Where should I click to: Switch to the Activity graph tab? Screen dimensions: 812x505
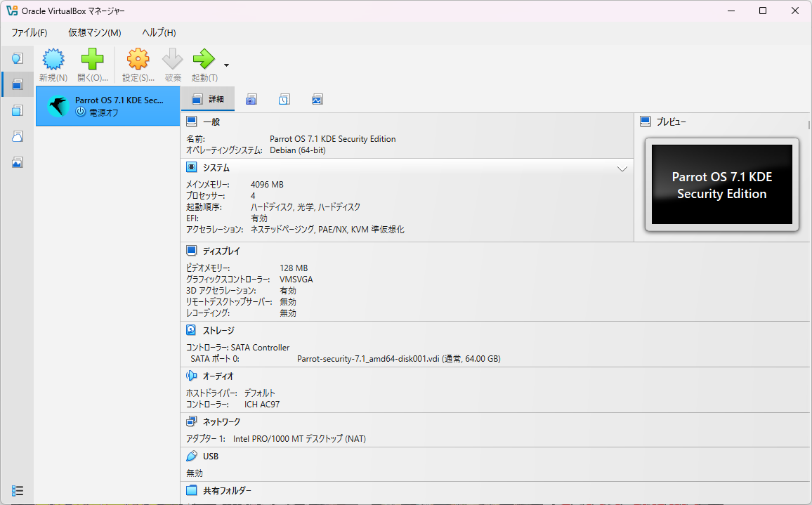[x=317, y=100]
